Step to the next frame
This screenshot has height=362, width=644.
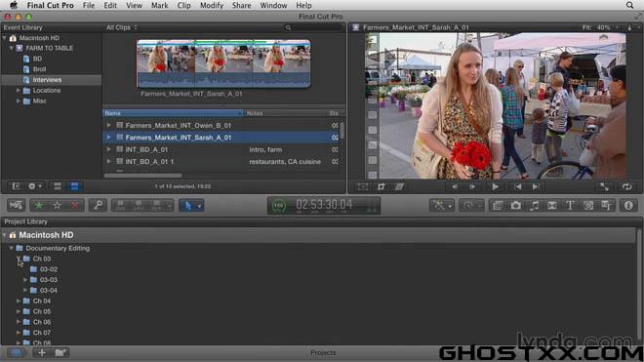[x=472, y=187]
